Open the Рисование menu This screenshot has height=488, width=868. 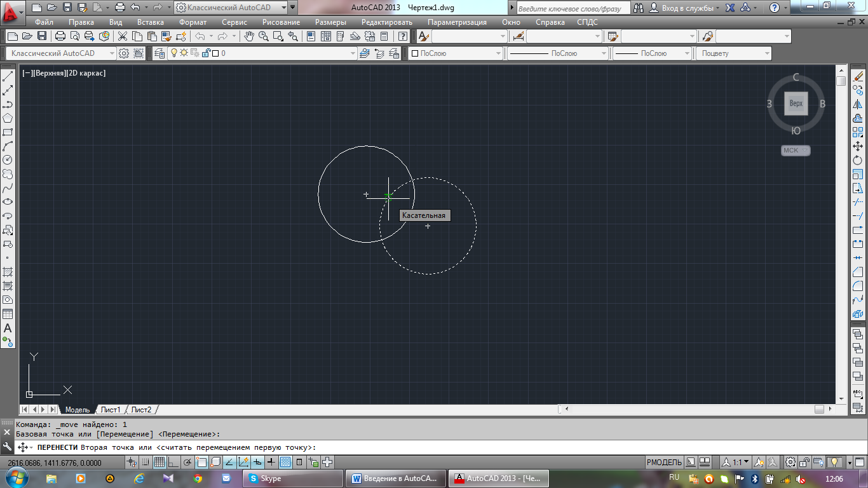(x=281, y=22)
